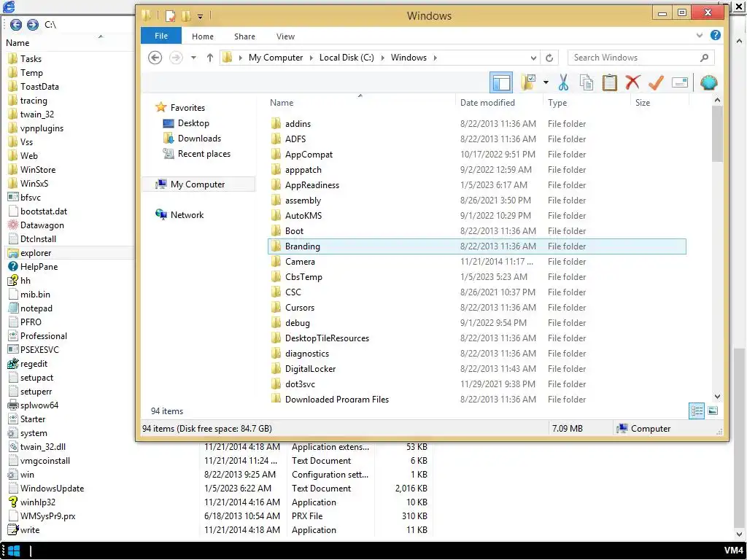Click in the Search Windows field
747x560 pixels.
[634, 58]
